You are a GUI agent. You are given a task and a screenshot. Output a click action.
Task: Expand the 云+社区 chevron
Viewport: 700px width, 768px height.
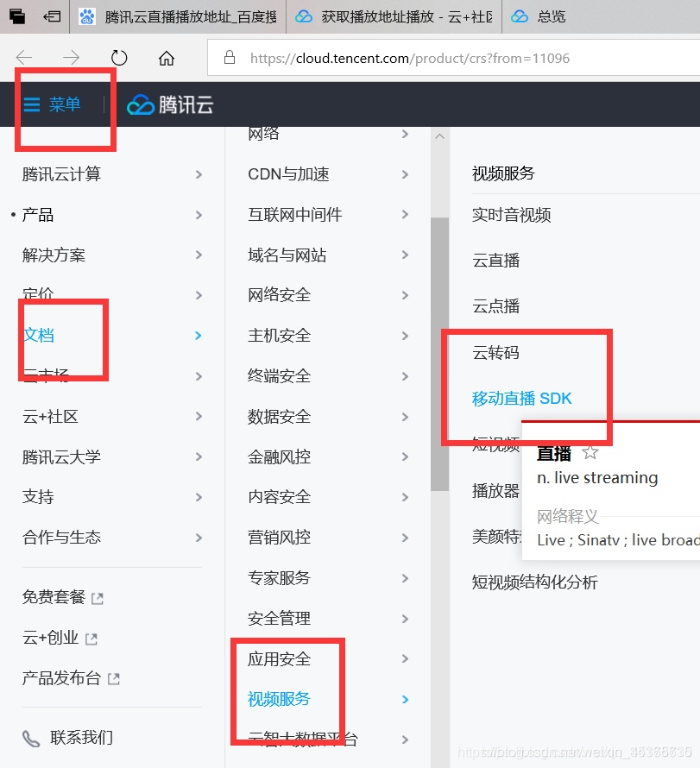click(199, 416)
